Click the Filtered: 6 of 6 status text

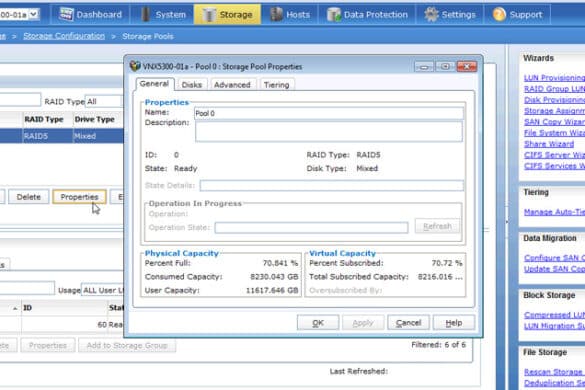(x=438, y=345)
